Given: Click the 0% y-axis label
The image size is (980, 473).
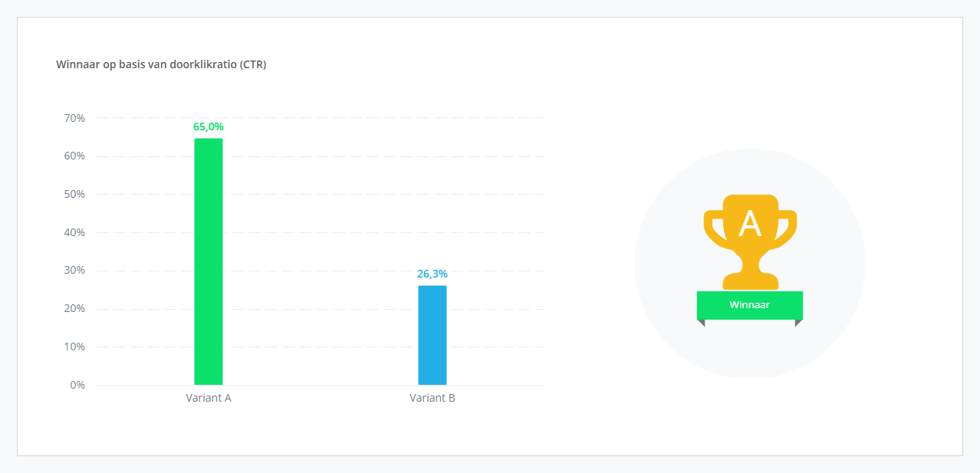Looking at the screenshot, I should coord(77,385).
